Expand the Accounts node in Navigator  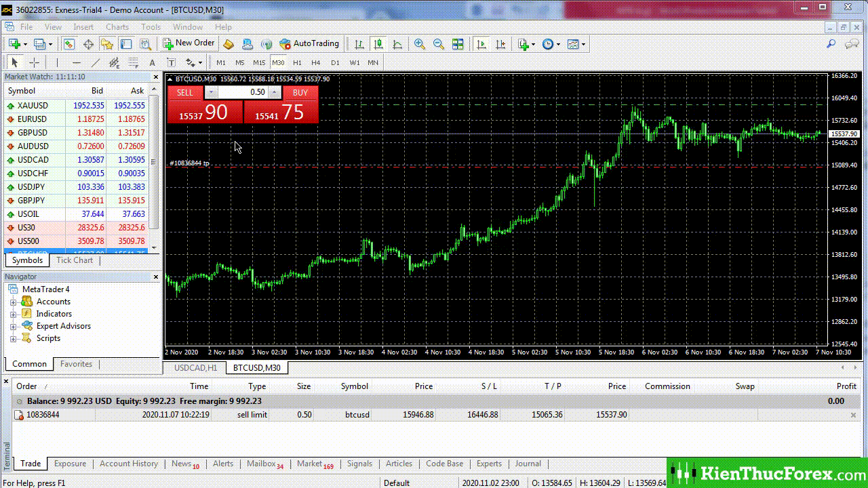click(13, 302)
